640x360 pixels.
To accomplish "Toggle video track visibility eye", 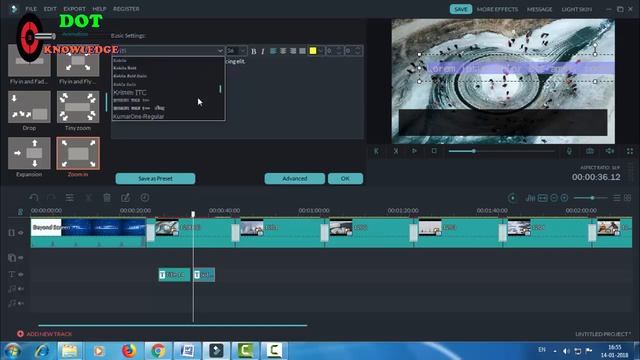I will (20, 233).
